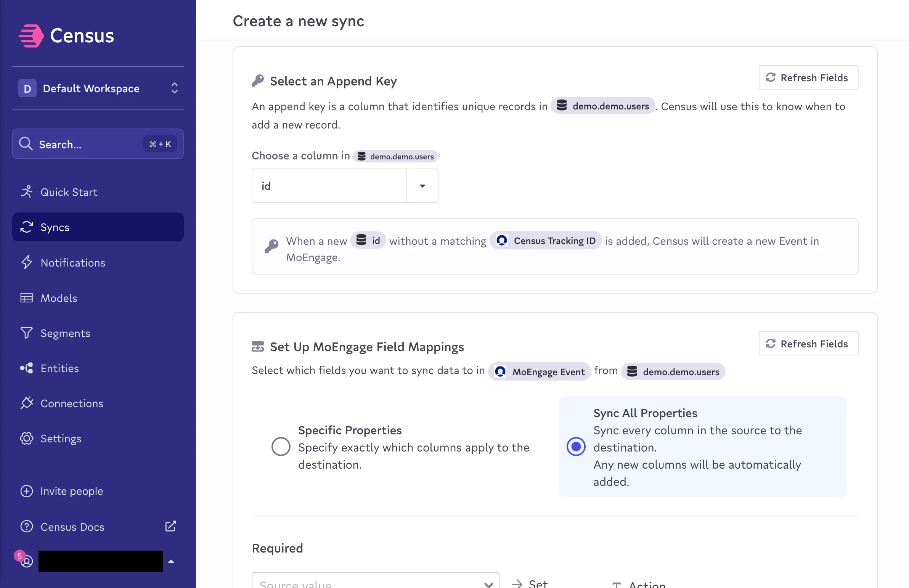The image size is (909, 588).
Task: Open Quick Start in sidebar
Action: tap(98, 192)
